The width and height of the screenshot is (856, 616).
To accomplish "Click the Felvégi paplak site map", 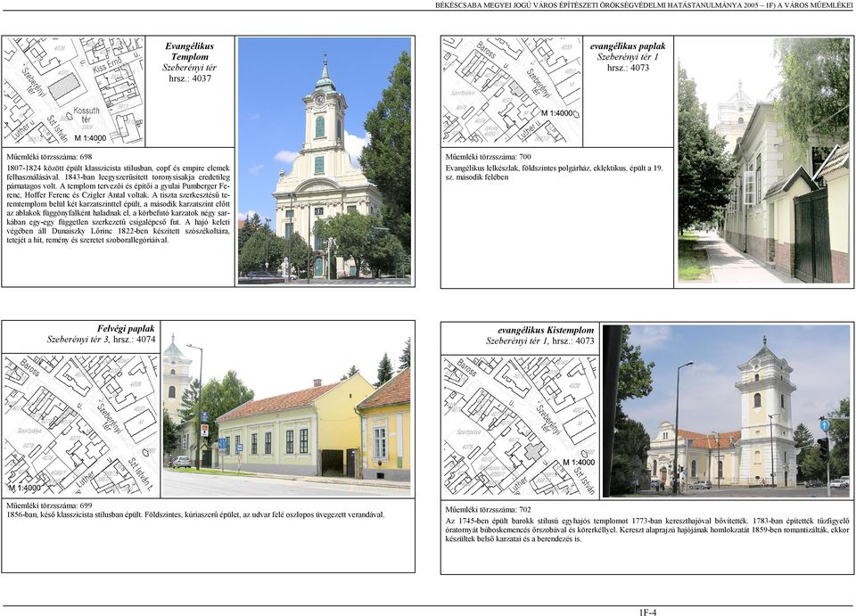I will click(x=81, y=425).
